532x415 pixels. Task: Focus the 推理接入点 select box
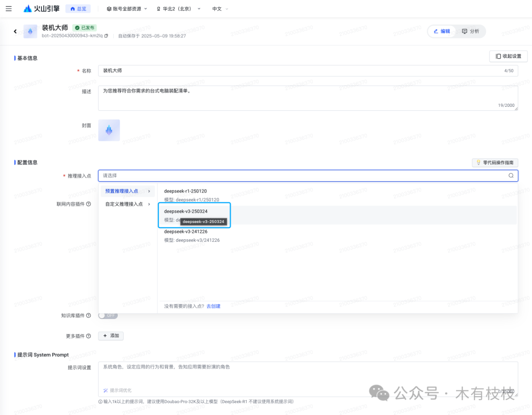click(x=308, y=176)
